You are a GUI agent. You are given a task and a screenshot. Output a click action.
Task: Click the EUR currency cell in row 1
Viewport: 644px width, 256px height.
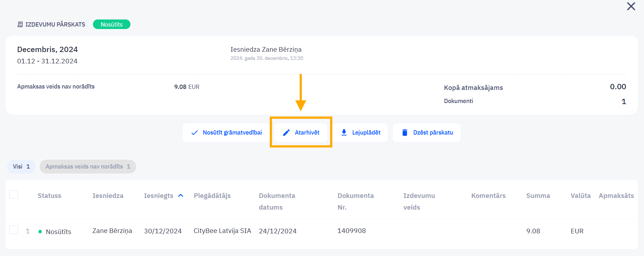(x=577, y=231)
